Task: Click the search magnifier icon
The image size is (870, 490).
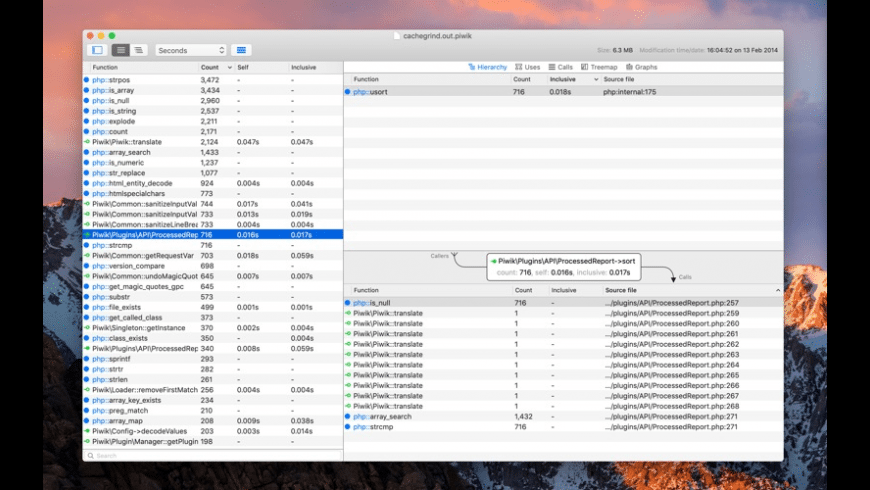Action: (x=90, y=456)
